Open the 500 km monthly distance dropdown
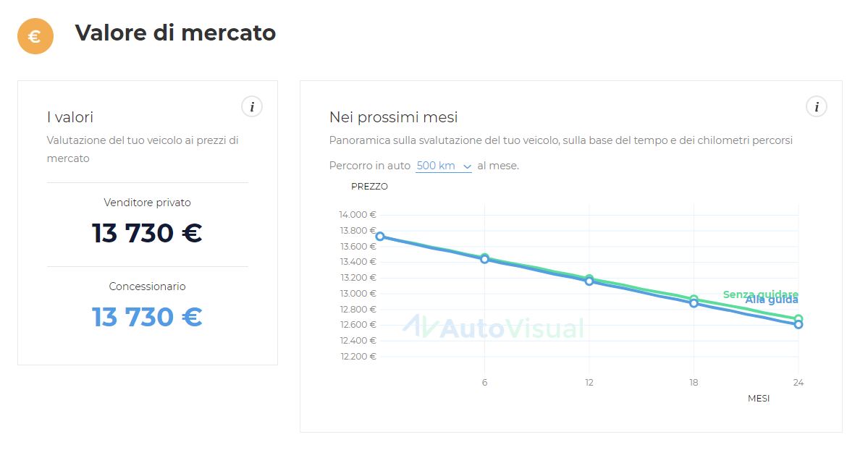This screenshot has width=868, height=450. (443, 166)
